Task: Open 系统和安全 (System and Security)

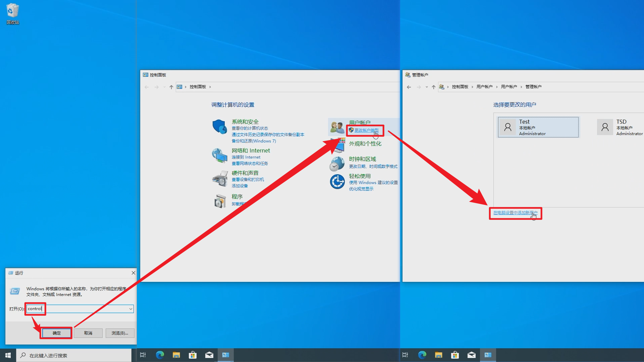Action: [x=245, y=122]
